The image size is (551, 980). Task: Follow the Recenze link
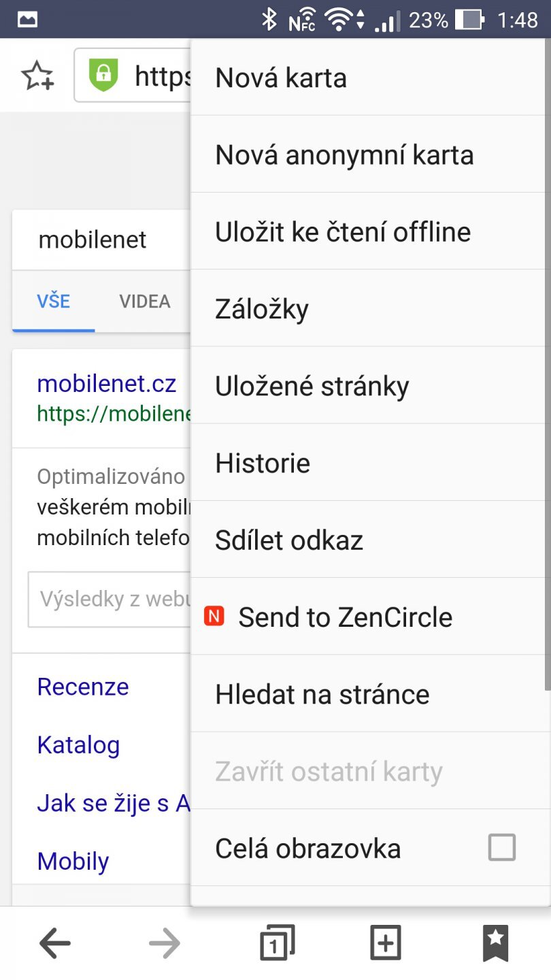click(x=83, y=687)
